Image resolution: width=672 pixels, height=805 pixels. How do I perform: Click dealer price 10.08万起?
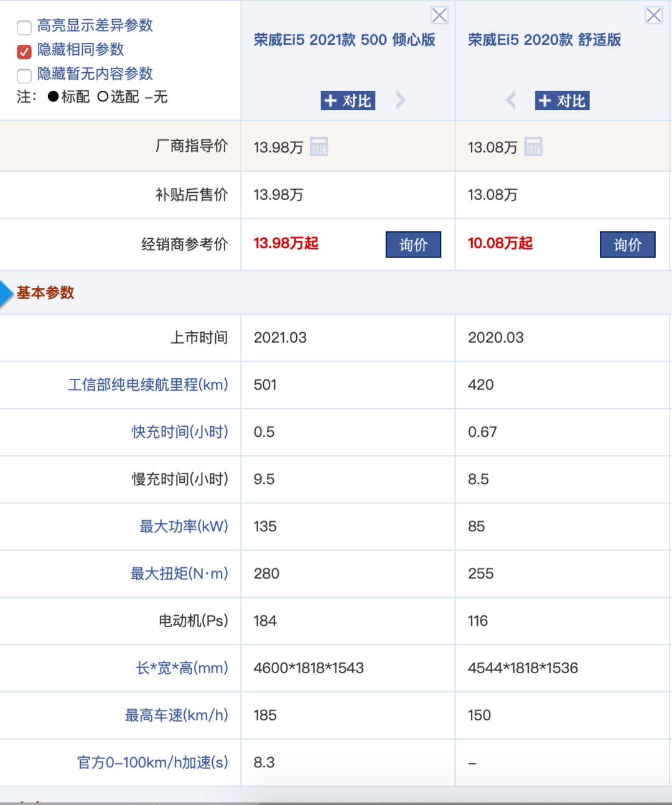click(500, 243)
